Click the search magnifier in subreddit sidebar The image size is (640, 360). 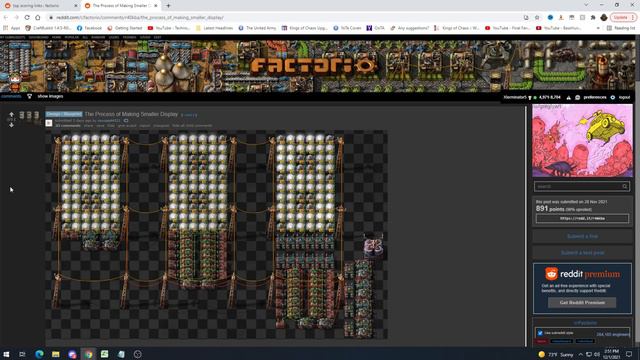[624, 187]
